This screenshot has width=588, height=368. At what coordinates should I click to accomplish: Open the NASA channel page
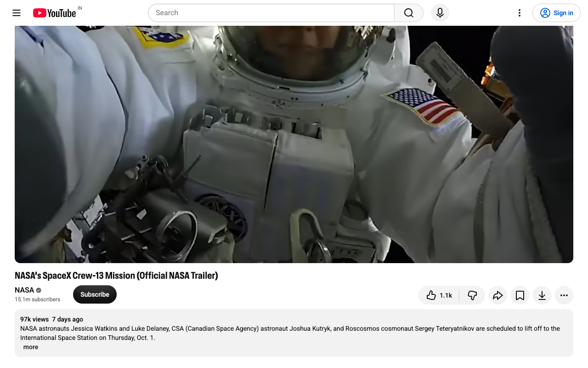24,290
